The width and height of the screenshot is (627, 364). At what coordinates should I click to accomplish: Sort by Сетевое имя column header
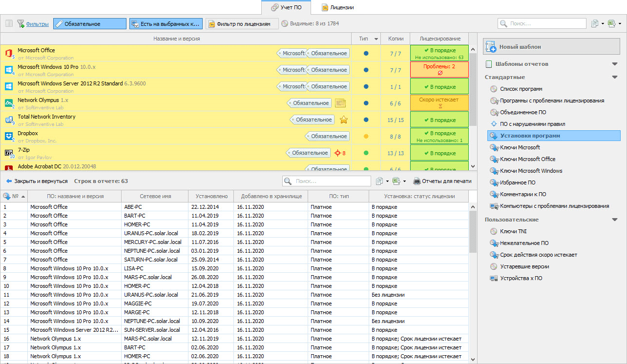pos(155,196)
